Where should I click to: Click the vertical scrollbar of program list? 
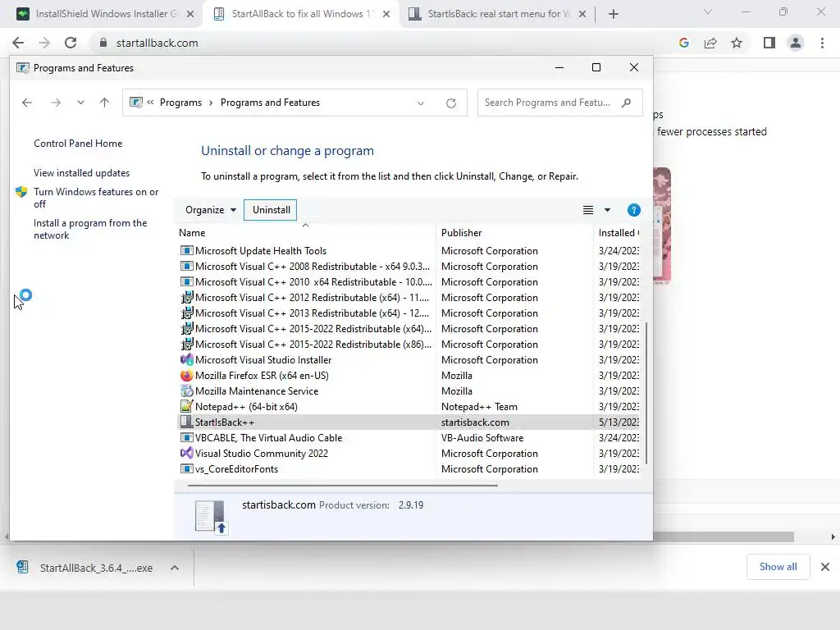646,393
